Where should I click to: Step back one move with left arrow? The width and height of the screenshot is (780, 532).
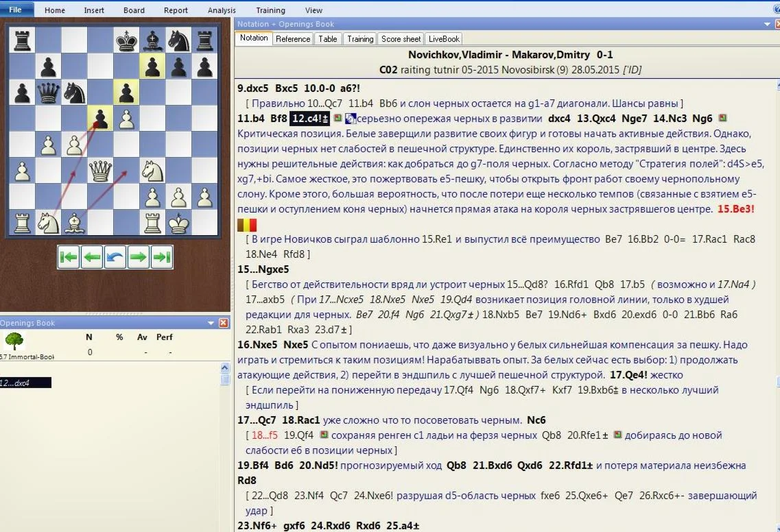[92, 257]
